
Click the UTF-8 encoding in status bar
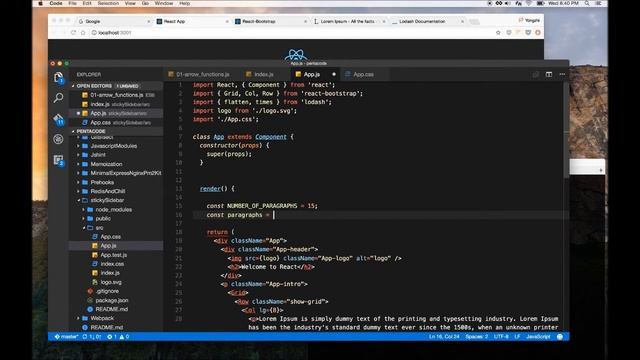(501, 337)
